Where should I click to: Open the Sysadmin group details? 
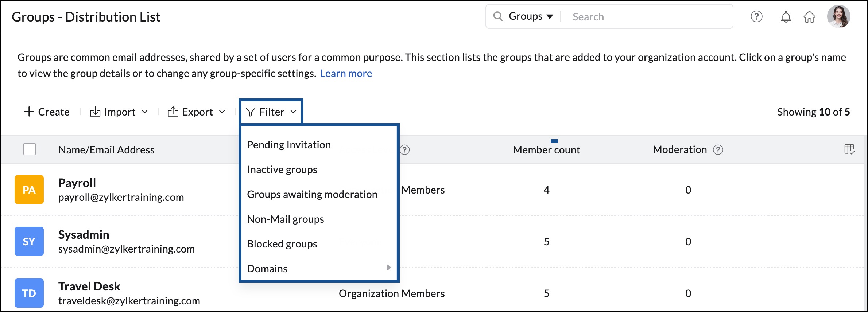[84, 234]
